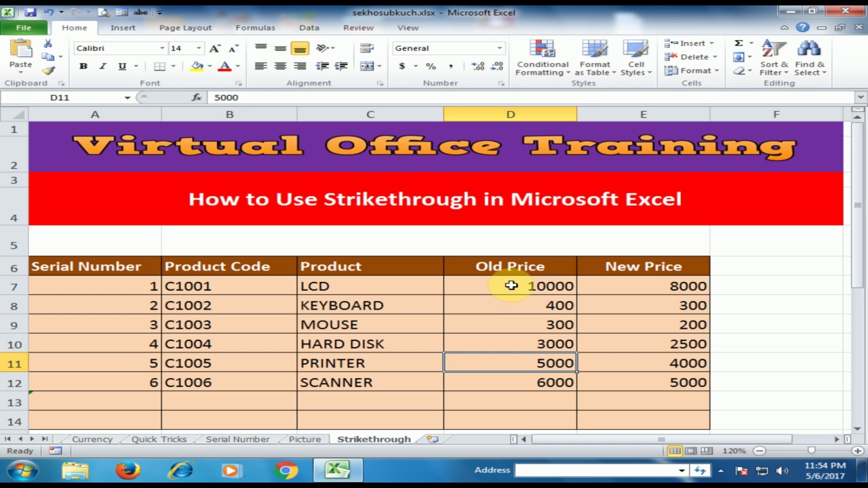Open the General number format dropdown
Viewport: 868px width, 488px height.
point(500,48)
